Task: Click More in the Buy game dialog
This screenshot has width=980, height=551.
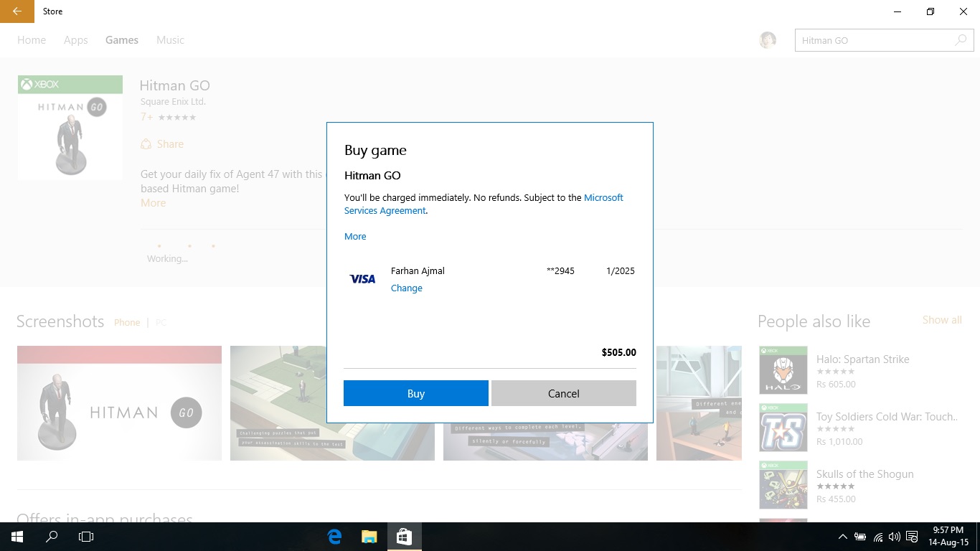Action: (355, 237)
